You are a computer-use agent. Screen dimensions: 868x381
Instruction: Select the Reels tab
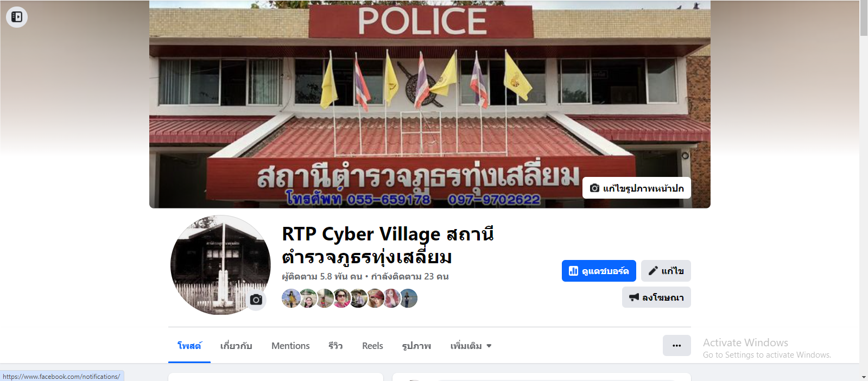372,346
